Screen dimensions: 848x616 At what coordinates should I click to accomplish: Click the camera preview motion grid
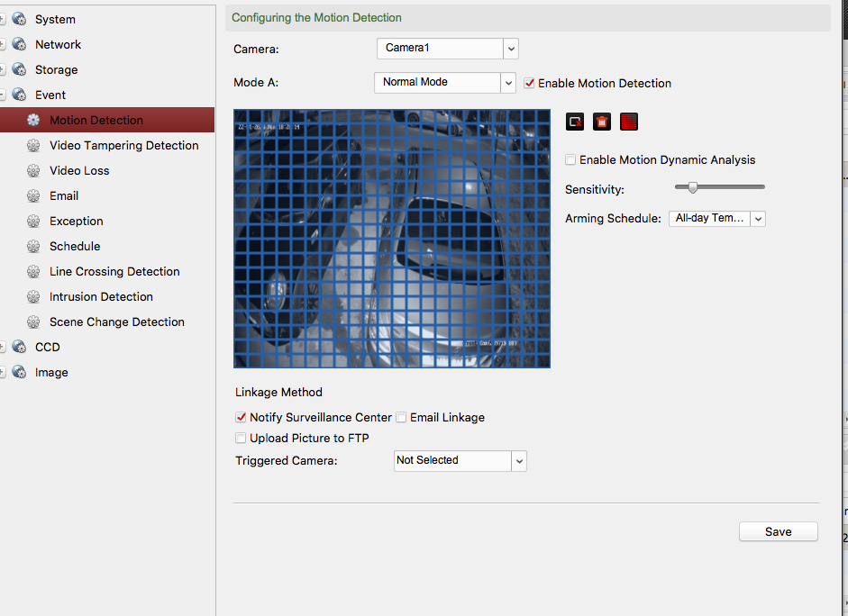(391, 239)
